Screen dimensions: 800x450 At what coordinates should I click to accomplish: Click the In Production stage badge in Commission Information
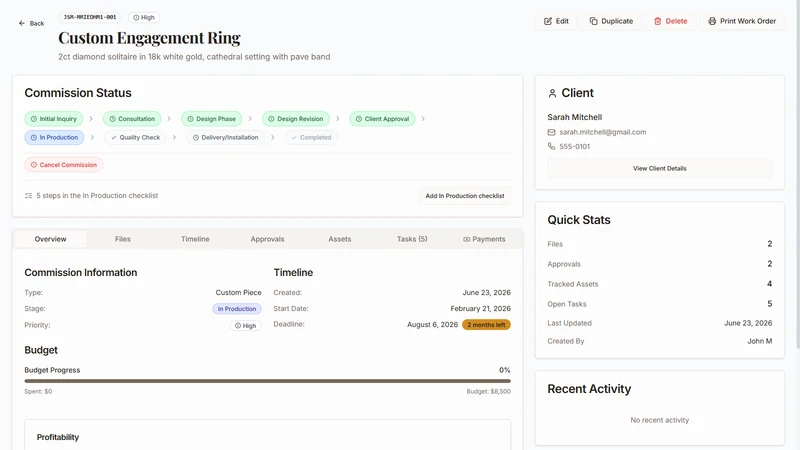(237, 309)
